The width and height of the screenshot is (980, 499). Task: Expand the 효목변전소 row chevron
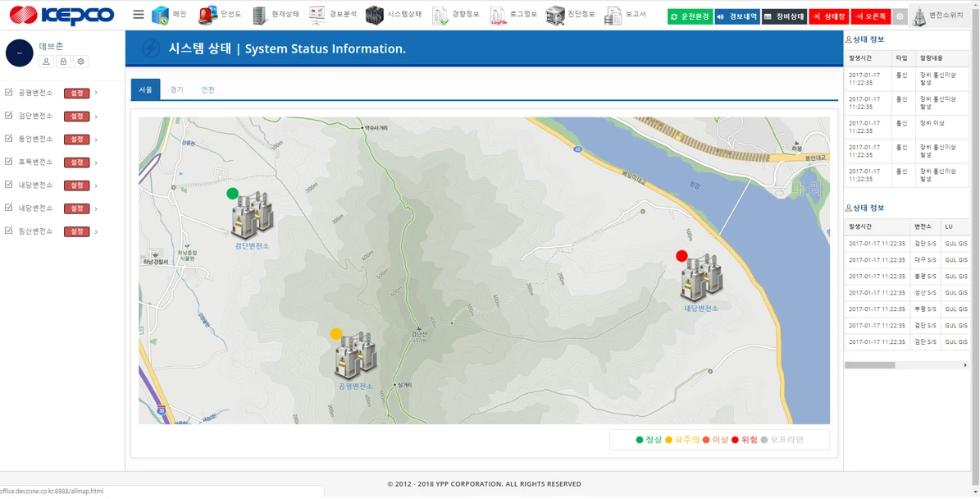pos(96,163)
